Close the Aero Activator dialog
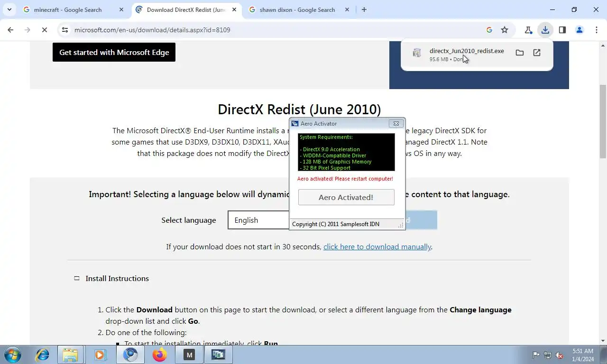This screenshot has width=607, height=364. (x=396, y=124)
